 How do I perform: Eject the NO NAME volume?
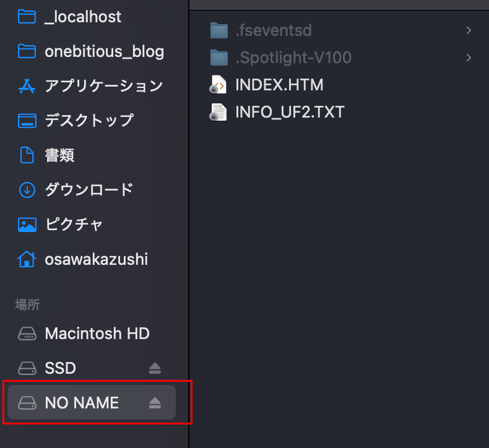(x=155, y=403)
